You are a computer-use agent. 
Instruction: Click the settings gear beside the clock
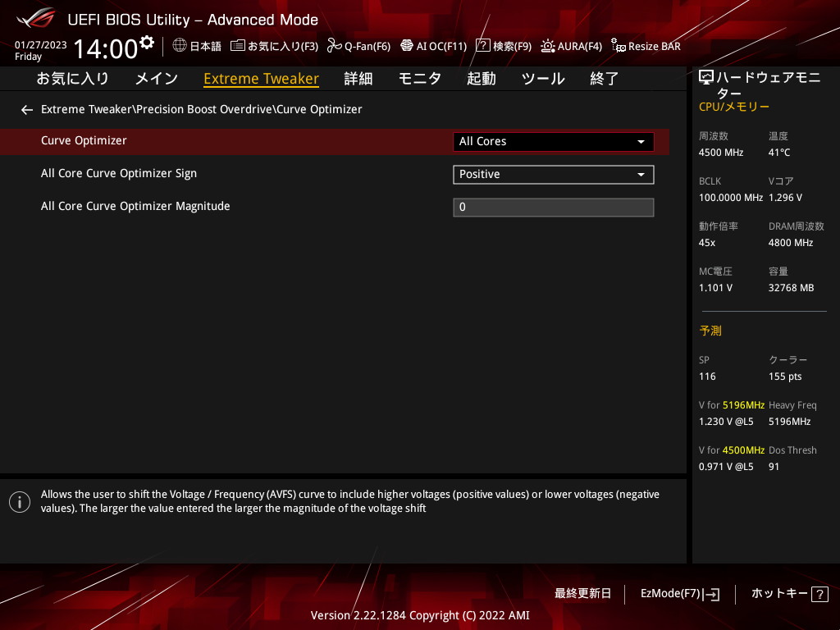coord(147,42)
